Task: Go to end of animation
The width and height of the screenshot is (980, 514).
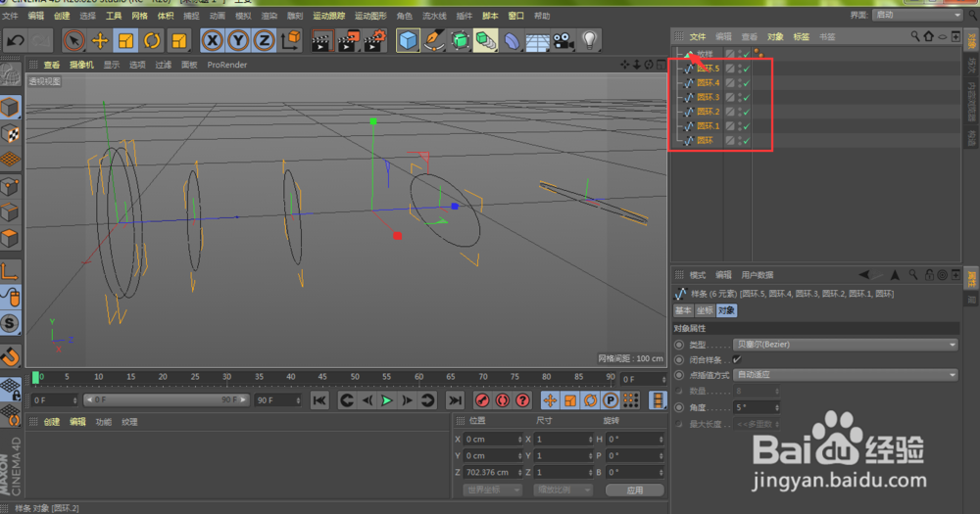Action: (x=455, y=400)
